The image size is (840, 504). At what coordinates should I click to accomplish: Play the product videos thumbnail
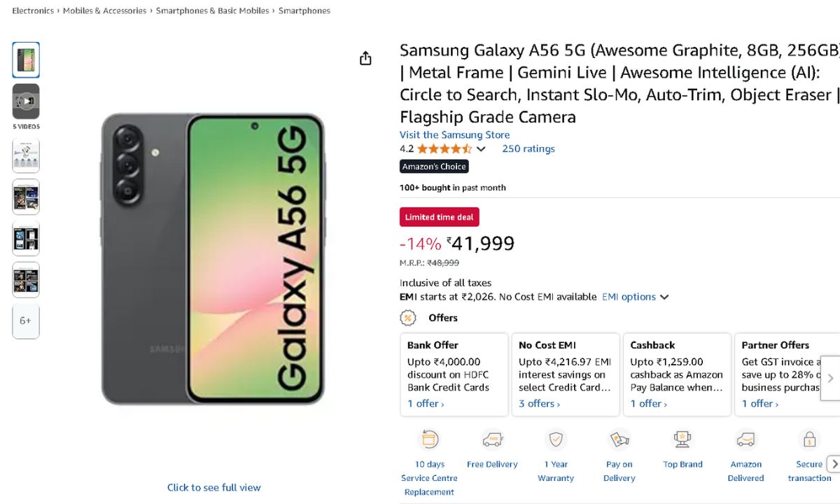(x=26, y=101)
